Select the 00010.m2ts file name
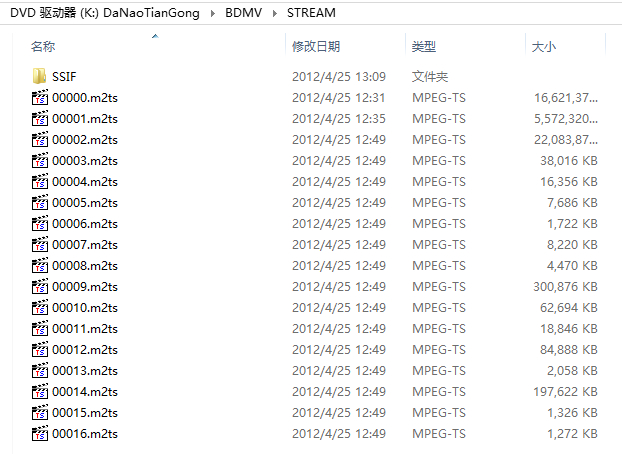Screen dimensions: 622x454 (85, 307)
